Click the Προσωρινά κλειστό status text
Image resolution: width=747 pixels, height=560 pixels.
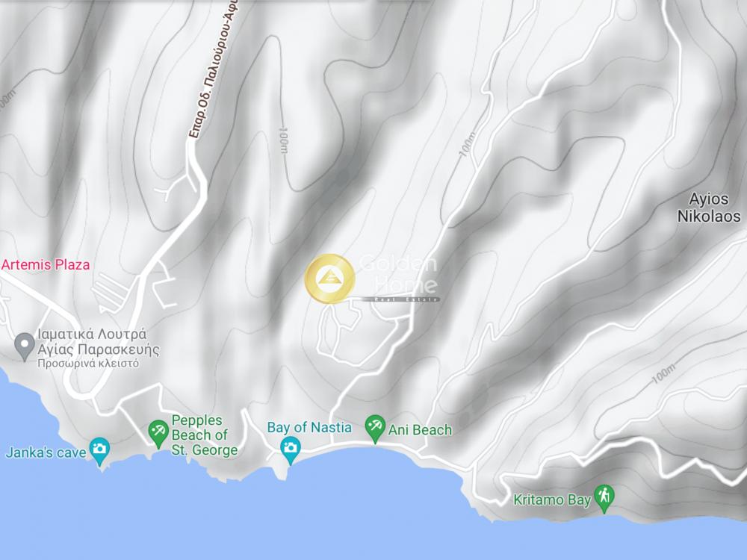coord(89,364)
